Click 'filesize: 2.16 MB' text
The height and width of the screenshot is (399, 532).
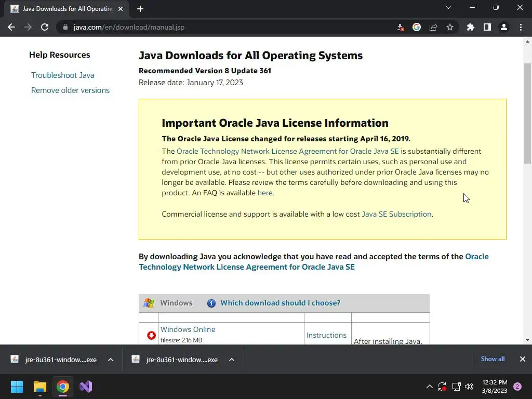tap(181, 340)
